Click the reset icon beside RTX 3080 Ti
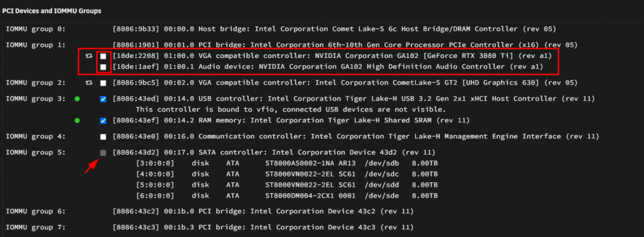This screenshot has height=237, width=644. point(88,56)
